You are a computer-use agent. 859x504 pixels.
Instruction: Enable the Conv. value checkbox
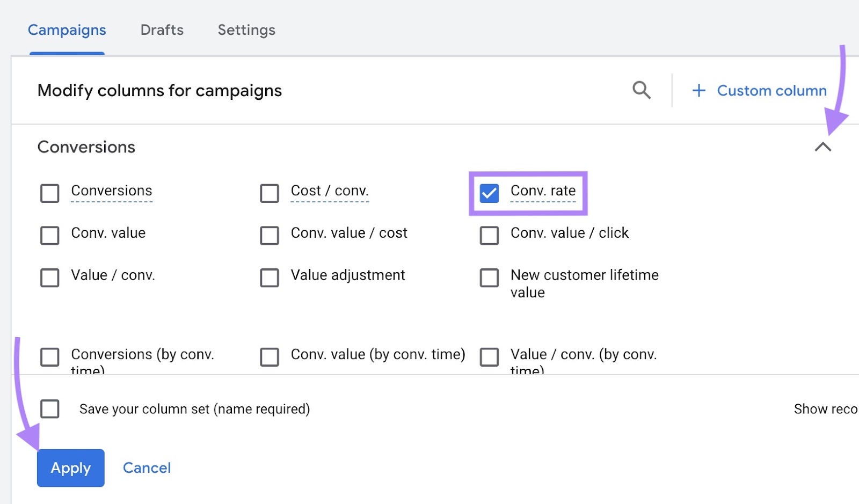coord(49,236)
